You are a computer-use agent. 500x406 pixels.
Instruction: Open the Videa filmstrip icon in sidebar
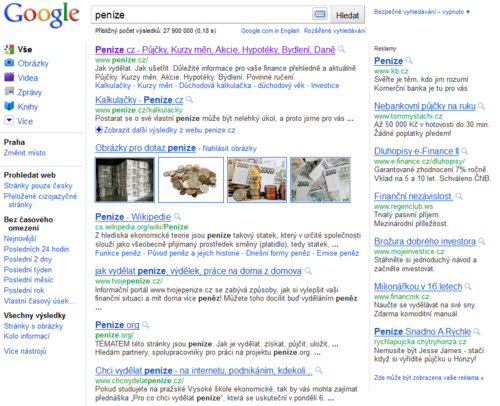point(9,77)
